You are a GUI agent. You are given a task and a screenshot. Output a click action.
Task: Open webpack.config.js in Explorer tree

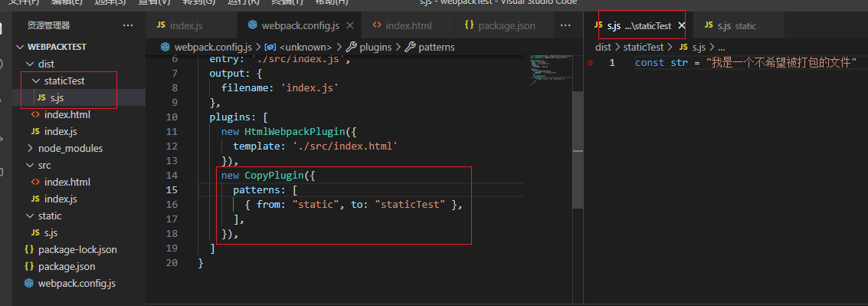[x=77, y=283]
